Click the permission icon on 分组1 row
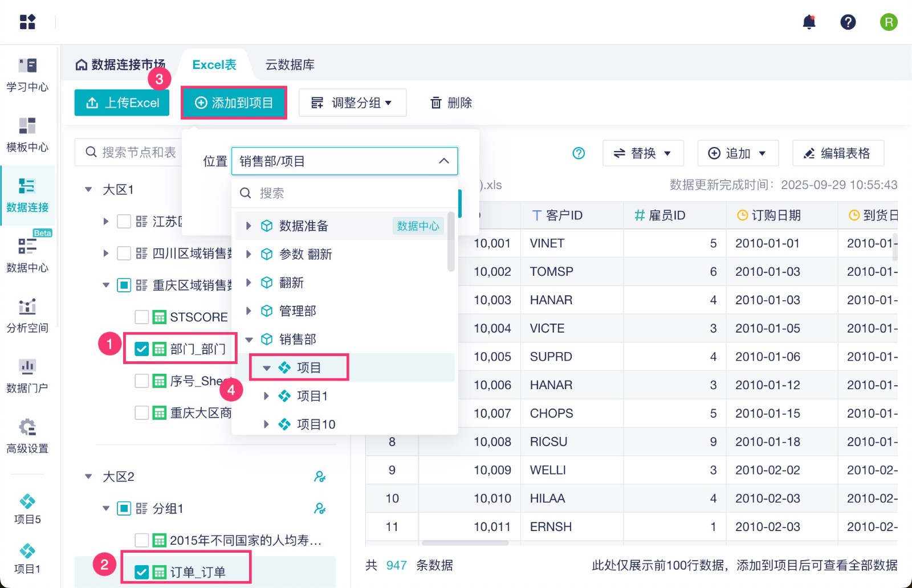 [320, 508]
